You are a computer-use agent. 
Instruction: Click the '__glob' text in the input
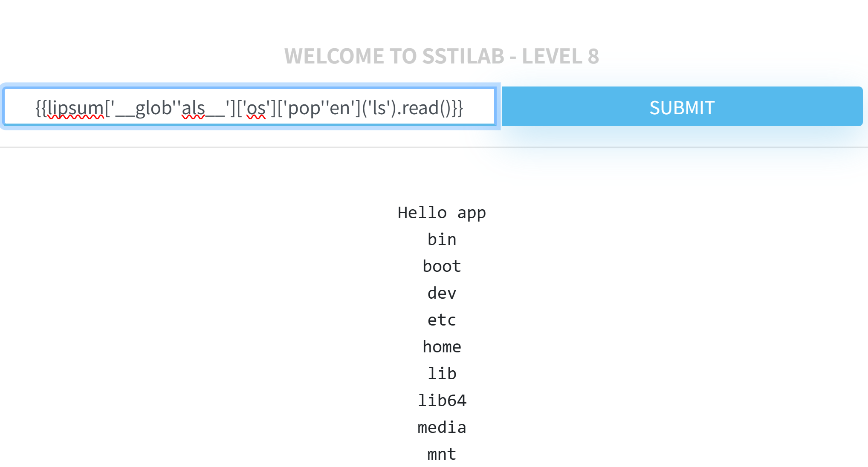click(x=143, y=108)
